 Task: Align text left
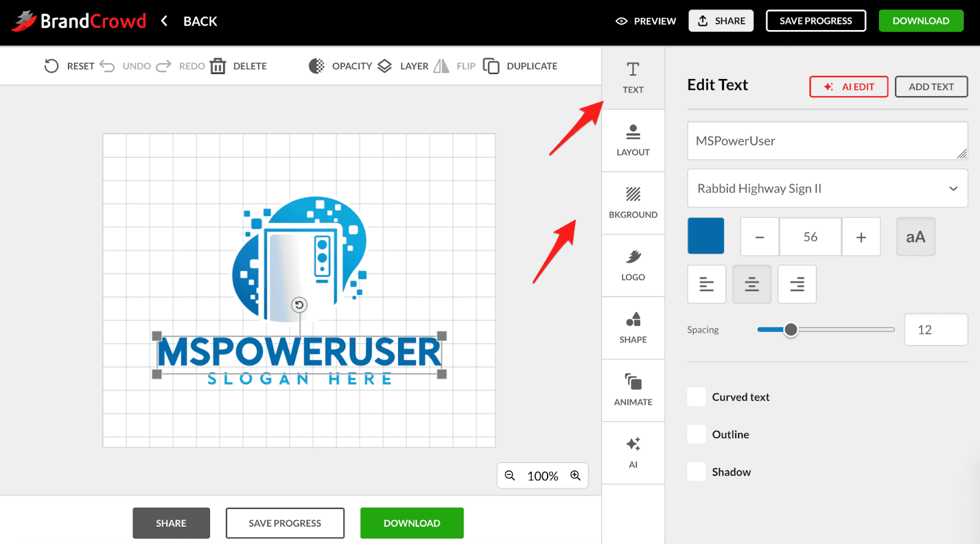[x=707, y=284]
